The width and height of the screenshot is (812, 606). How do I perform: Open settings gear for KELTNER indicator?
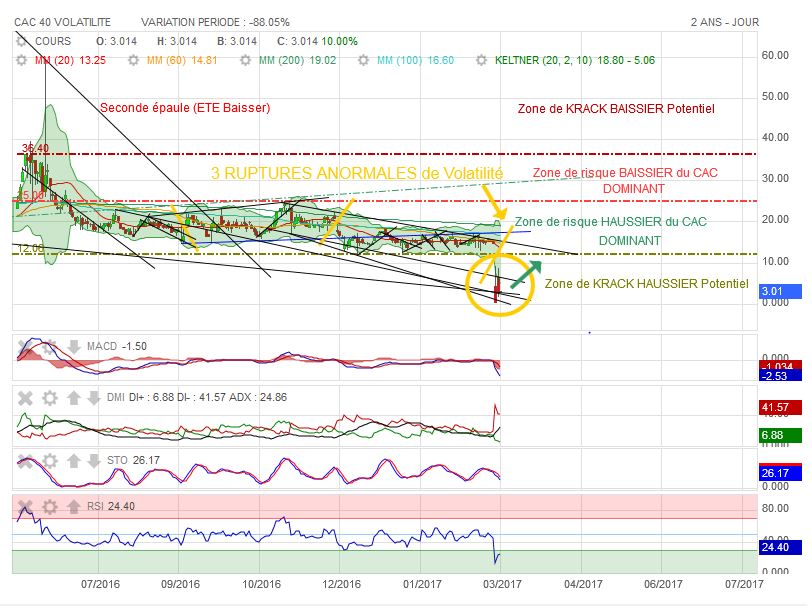[x=482, y=60]
